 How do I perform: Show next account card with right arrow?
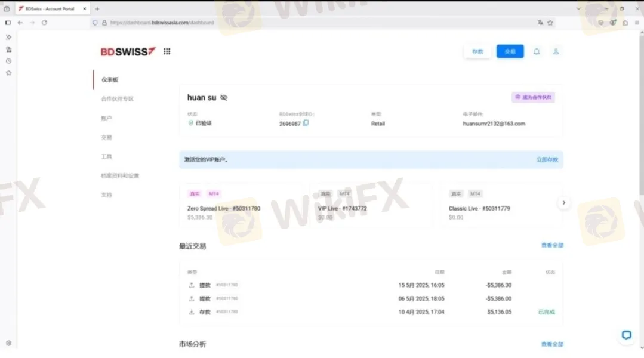point(563,203)
